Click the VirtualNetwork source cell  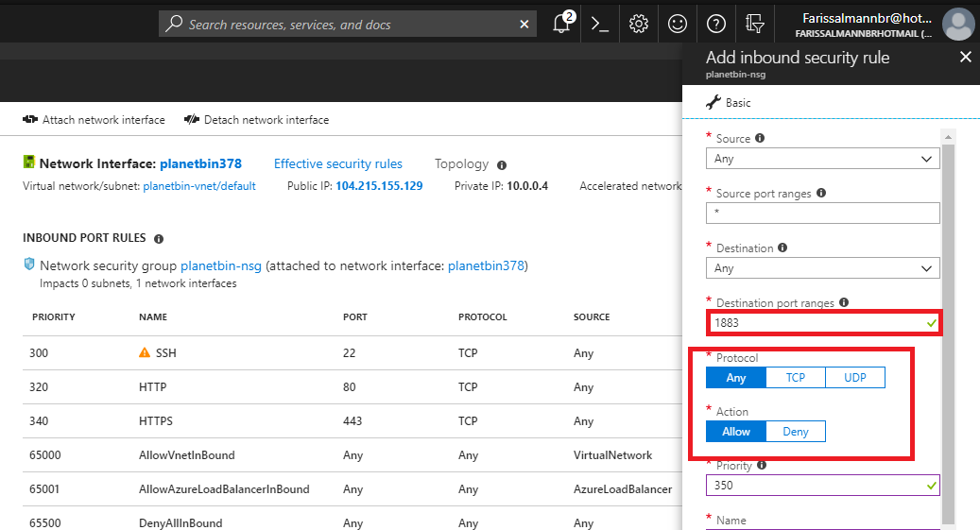[x=612, y=455]
